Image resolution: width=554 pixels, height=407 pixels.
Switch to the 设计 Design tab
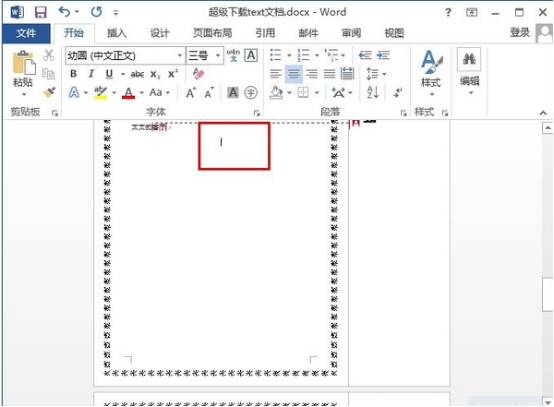pyautogui.click(x=160, y=33)
